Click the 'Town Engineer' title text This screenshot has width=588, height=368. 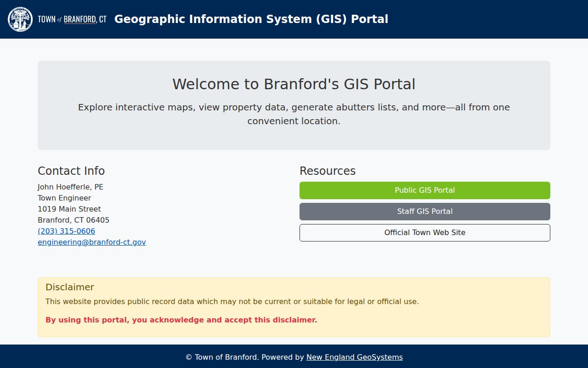click(64, 198)
